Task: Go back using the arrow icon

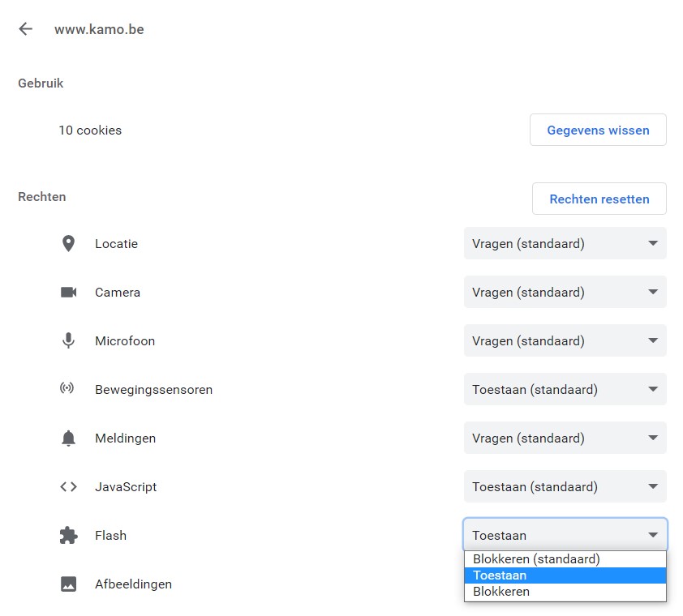Action: tap(26, 29)
